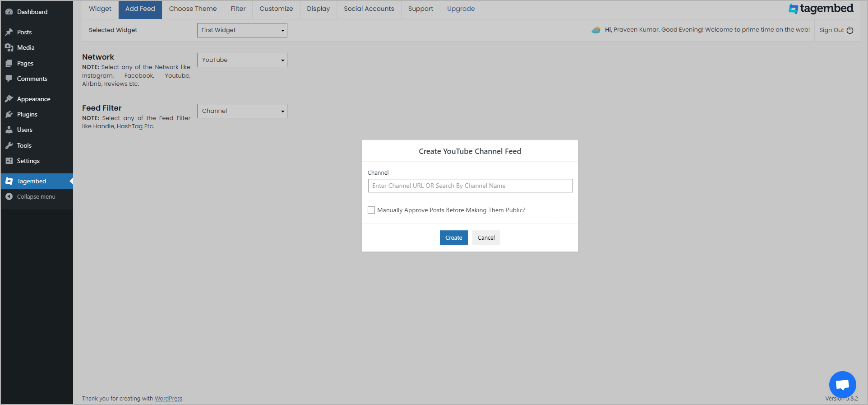Click the Tools wrench icon
Image resolution: width=868 pixels, height=405 pixels.
coord(9,145)
